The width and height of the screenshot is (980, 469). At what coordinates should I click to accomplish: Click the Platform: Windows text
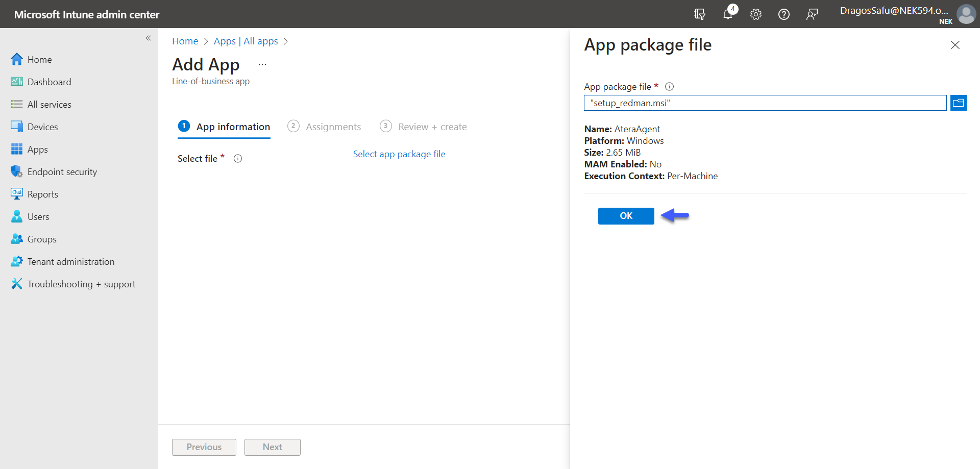pyautogui.click(x=624, y=141)
